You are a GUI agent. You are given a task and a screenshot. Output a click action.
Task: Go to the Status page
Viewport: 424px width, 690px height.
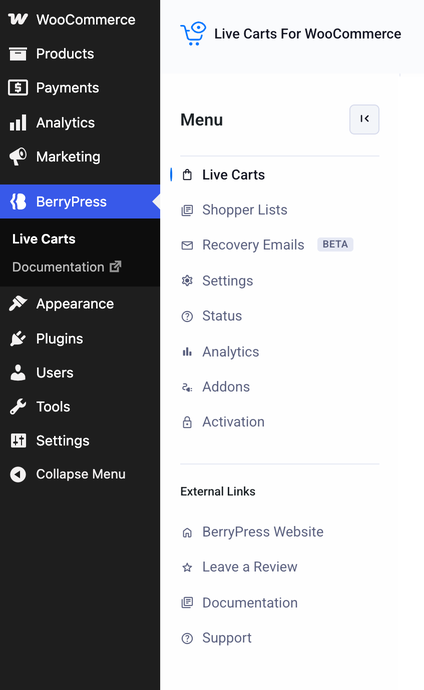point(222,316)
